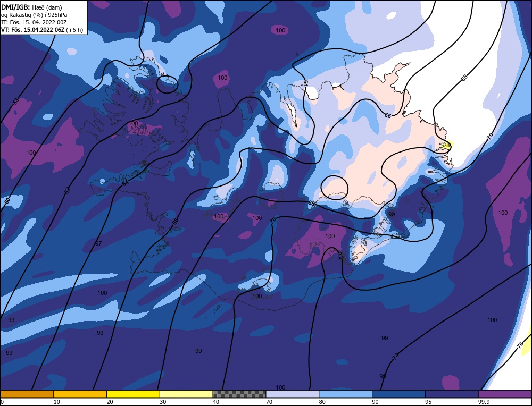Click the '76' contour line label
This screenshot has width=532, height=406.
(x=520, y=345)
